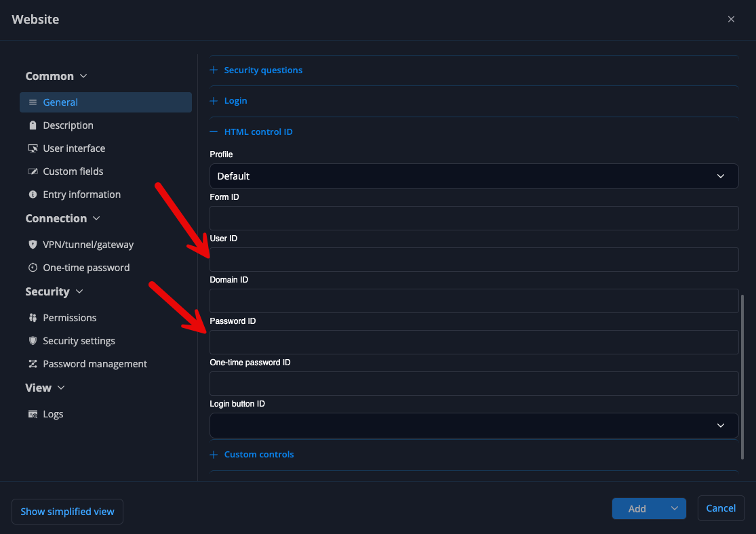The width and height of the screenshot is (756, 534).
Task: Open Custom fields page
Action: click(x=73, y=171)
